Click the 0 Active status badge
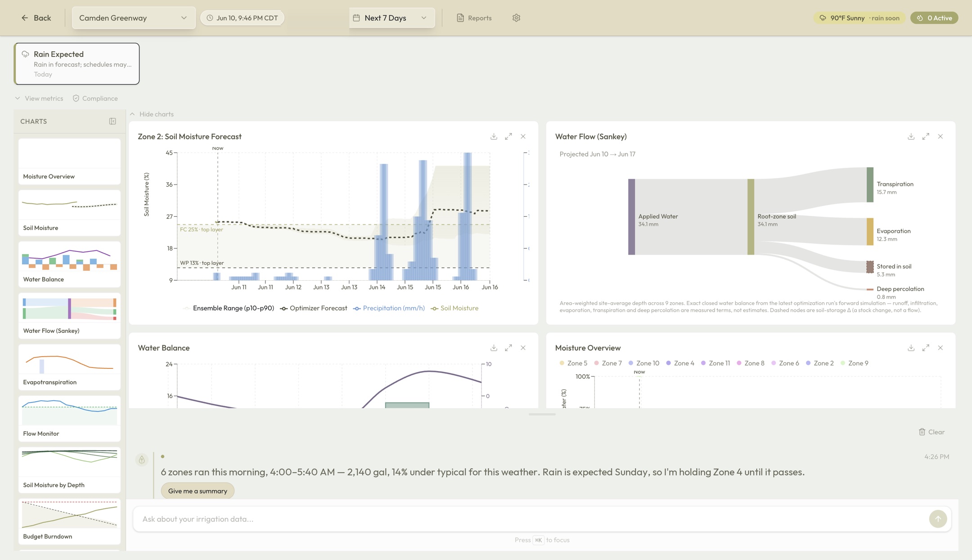The height and width of the screenshot is (560, 972). coord(934,18)
